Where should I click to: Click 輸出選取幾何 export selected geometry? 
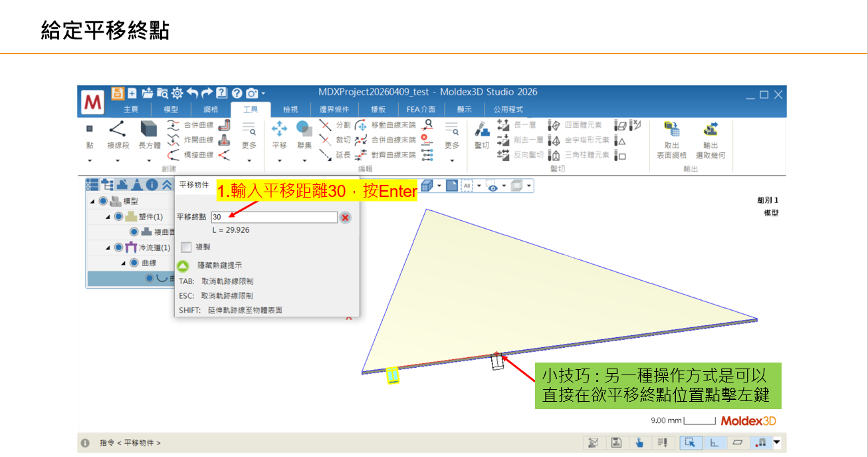[710, 140]
